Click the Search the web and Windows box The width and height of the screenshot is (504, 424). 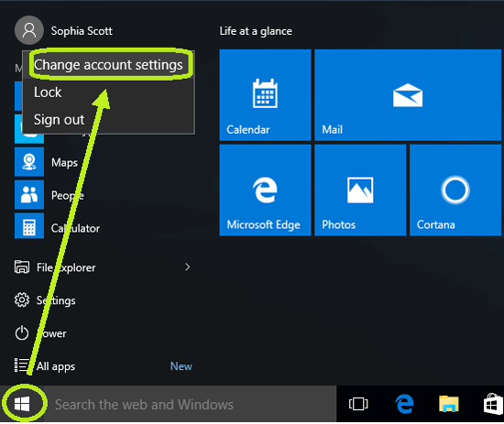191,405
